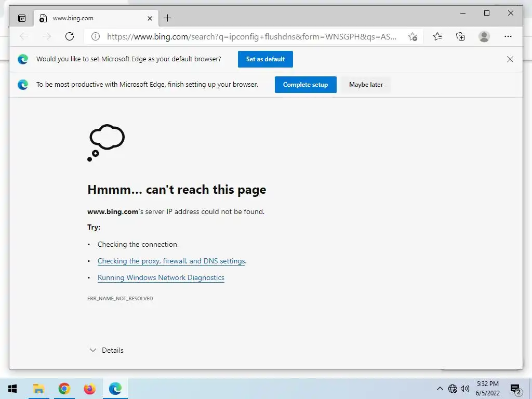
Task: Click the bing.com URL in address bar
Action: pyautogui.click(x=251, y=37)
